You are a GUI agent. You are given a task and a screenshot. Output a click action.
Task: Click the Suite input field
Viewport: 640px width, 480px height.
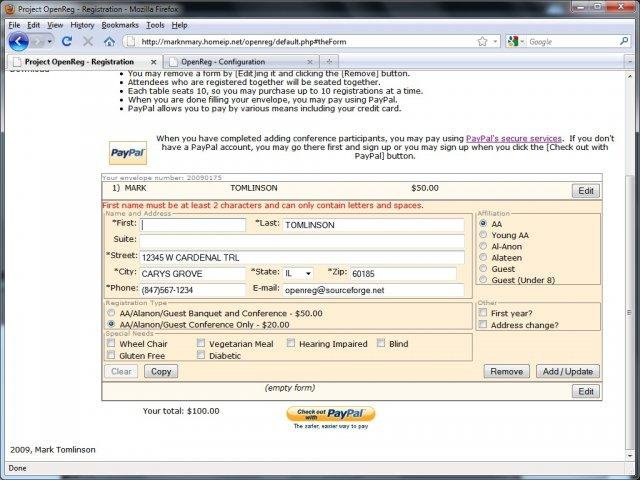point(302,241)
